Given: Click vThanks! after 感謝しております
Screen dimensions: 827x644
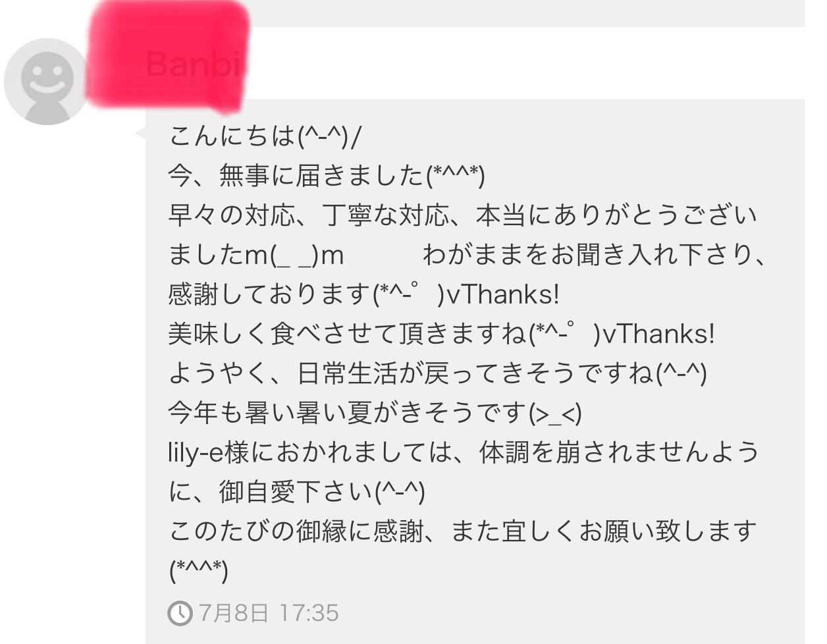Looking at the screenshot, I should [503, 294].
